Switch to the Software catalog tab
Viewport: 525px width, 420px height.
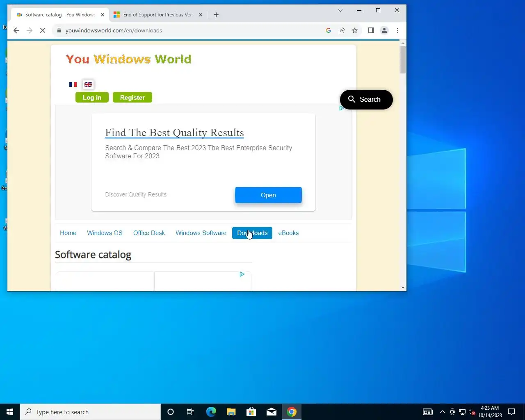click(60, 15)
